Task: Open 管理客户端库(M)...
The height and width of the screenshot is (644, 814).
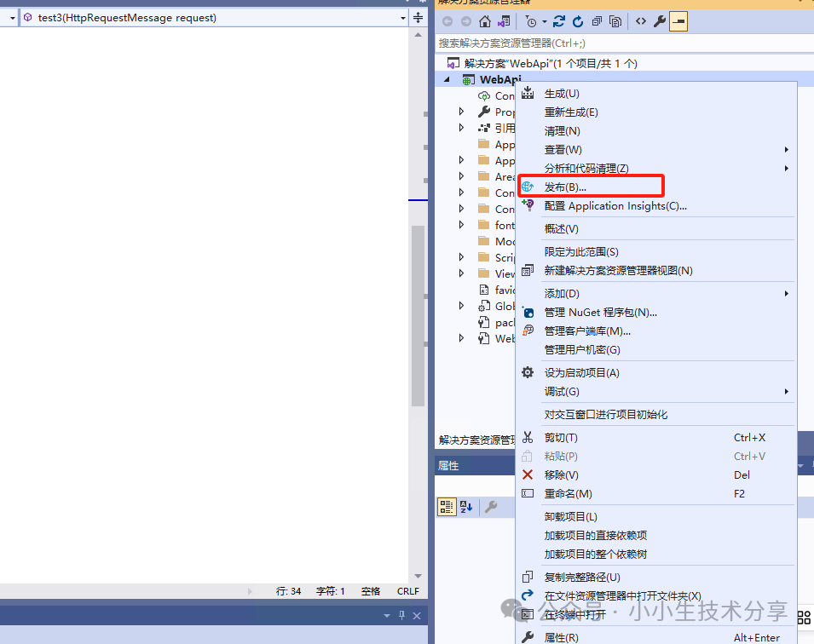Action: 656,331
